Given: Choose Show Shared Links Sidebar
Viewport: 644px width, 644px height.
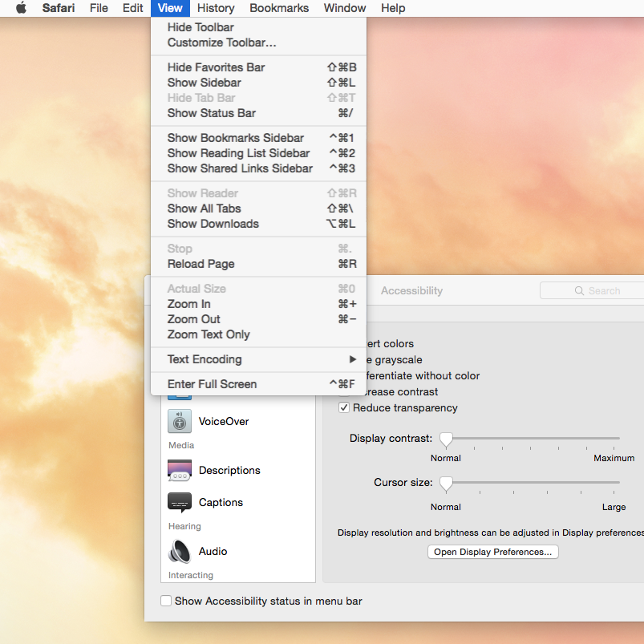Looking at the screenshot, I should (x=259, y=168).
